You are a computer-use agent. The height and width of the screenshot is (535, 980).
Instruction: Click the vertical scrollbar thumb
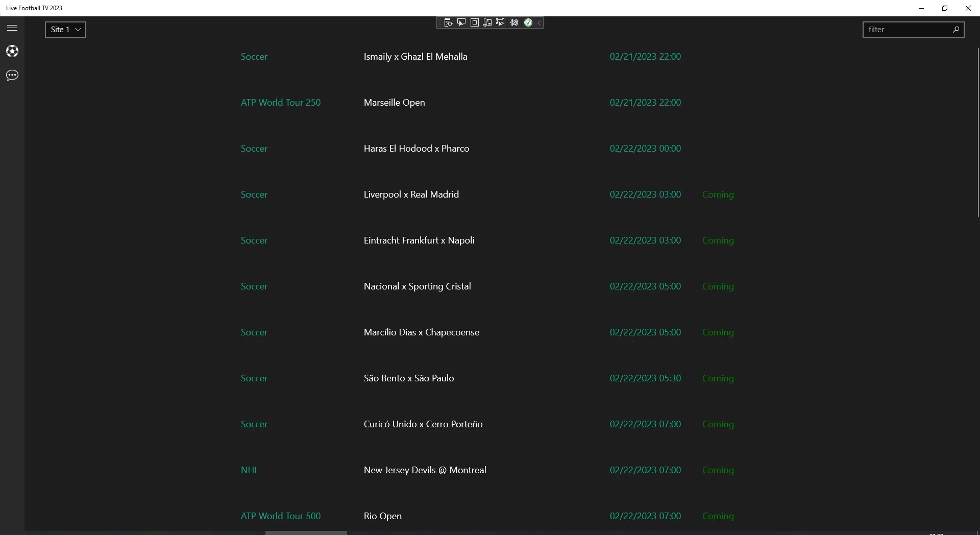tap(978, 133)
